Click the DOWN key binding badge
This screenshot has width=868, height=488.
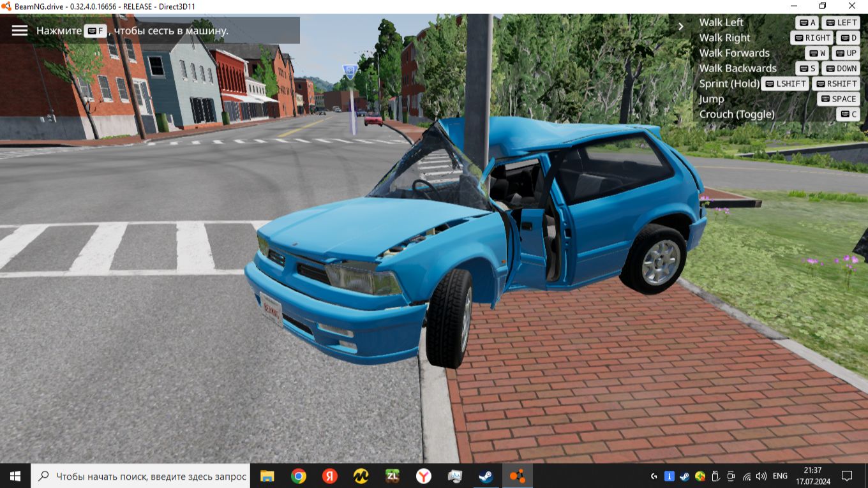click(841, 68)
